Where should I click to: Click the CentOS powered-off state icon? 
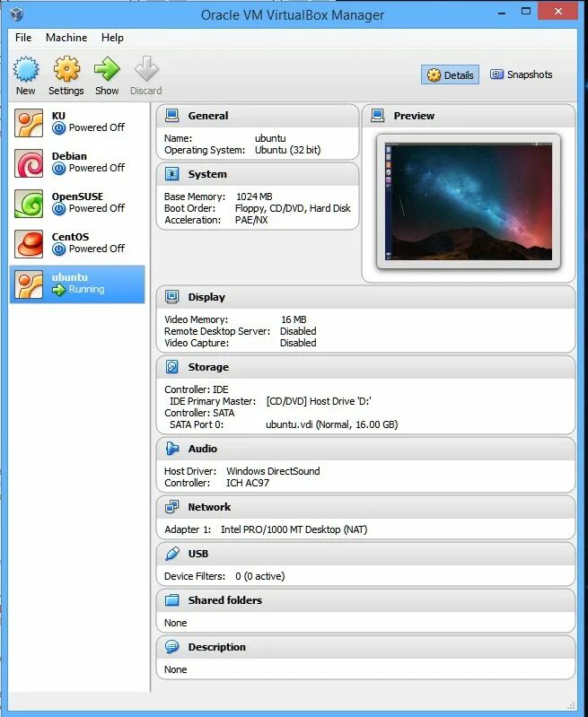click(58, 249)
